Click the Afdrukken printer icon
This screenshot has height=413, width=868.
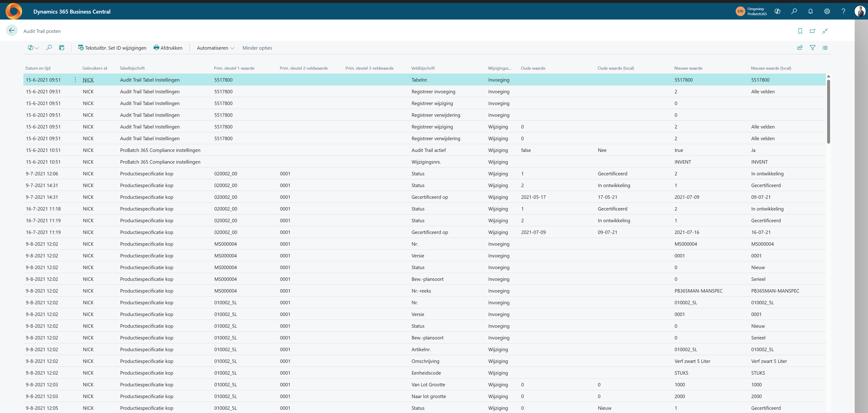tap(156, 48)
